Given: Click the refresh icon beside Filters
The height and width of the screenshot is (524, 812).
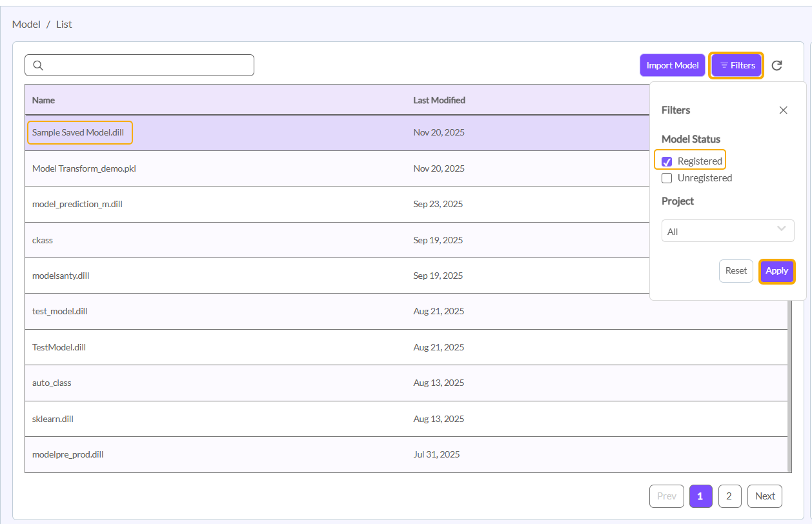Looking at the screenshot, I should pyautogui.click(x=777, y=65).
